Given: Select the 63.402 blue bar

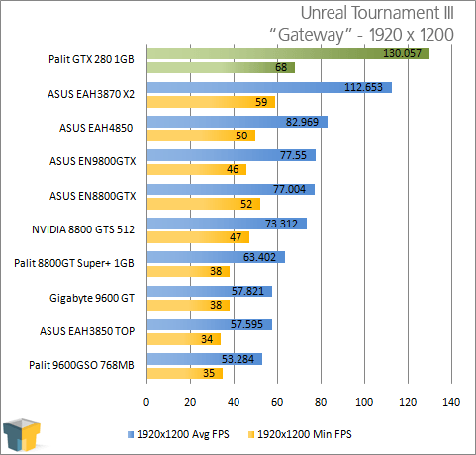Looking at the screenshot, I should 216,257.
